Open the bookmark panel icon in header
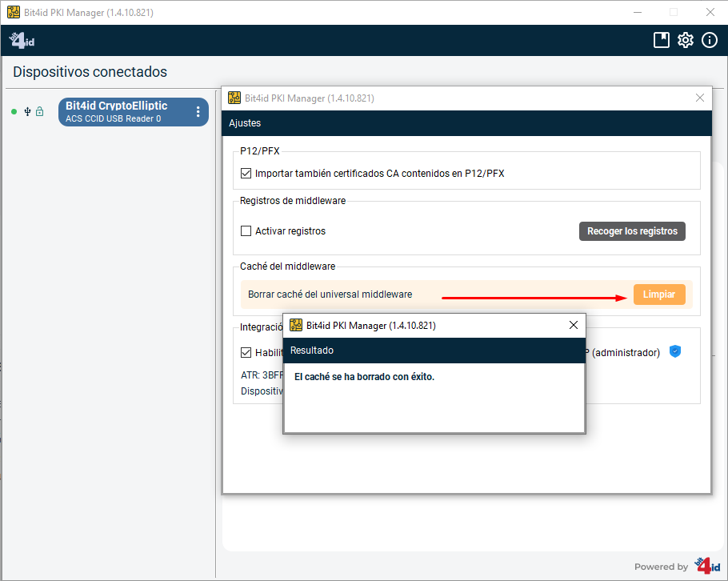This screenshot has height=581, width=728. coord(661,40)
